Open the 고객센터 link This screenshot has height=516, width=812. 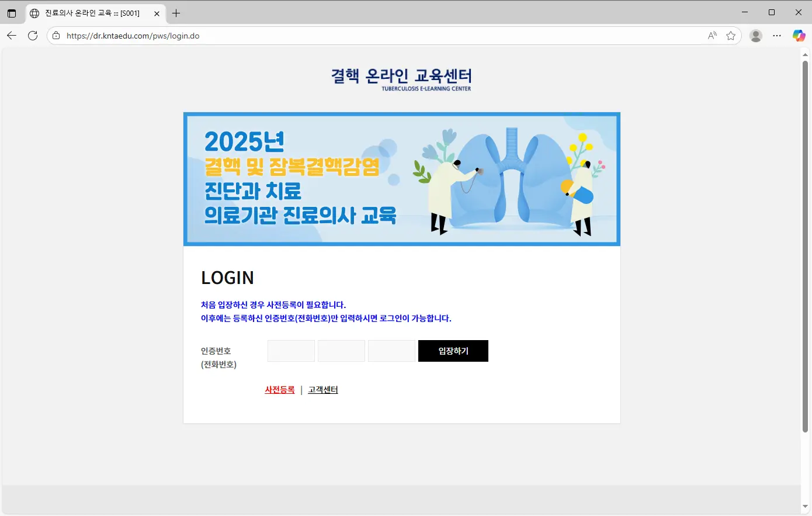[x=323, y=390]
